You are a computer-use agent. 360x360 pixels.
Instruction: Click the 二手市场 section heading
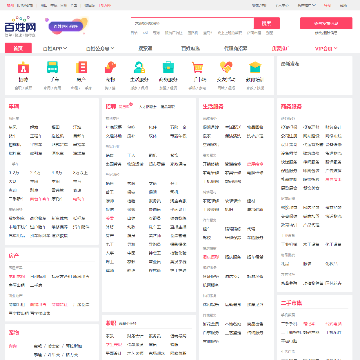(291, 303)
